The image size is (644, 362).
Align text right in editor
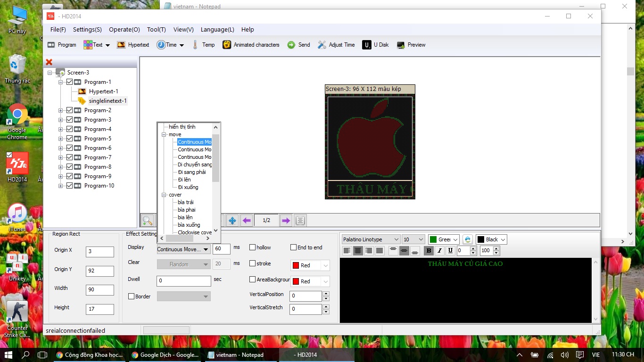coord(369,251)
